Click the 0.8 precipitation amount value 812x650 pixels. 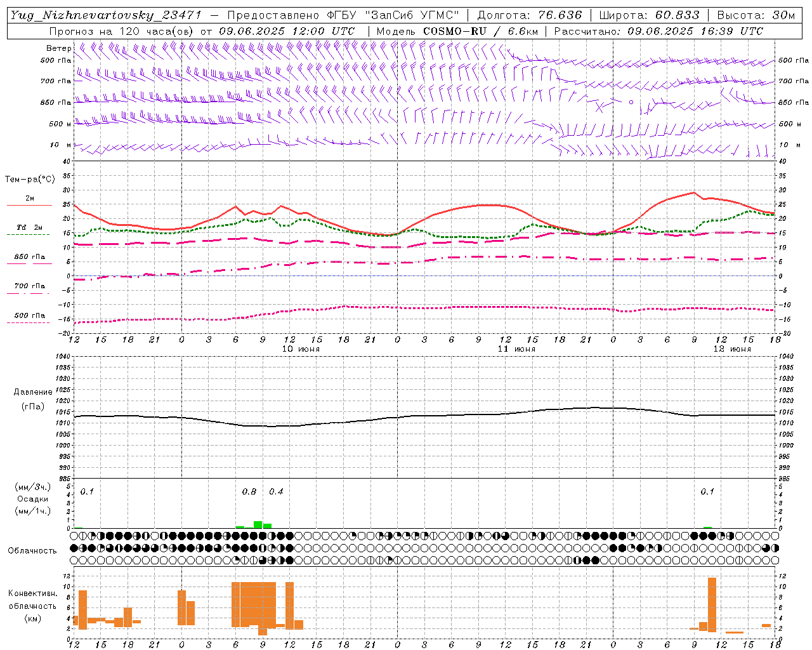click(249, 492)
